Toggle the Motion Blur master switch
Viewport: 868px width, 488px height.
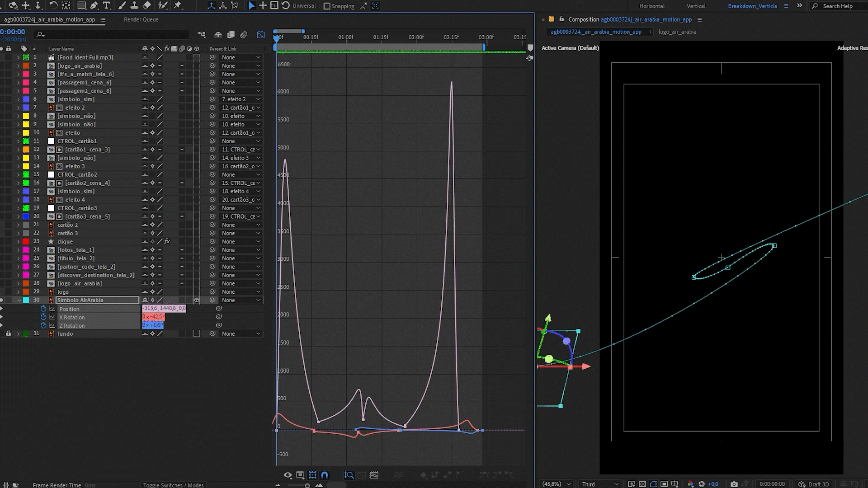244,35
